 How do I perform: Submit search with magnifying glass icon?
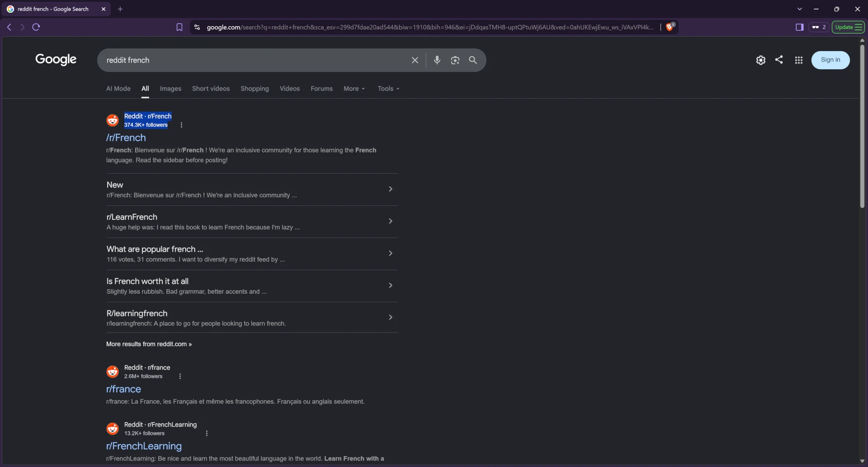point(473,60)
